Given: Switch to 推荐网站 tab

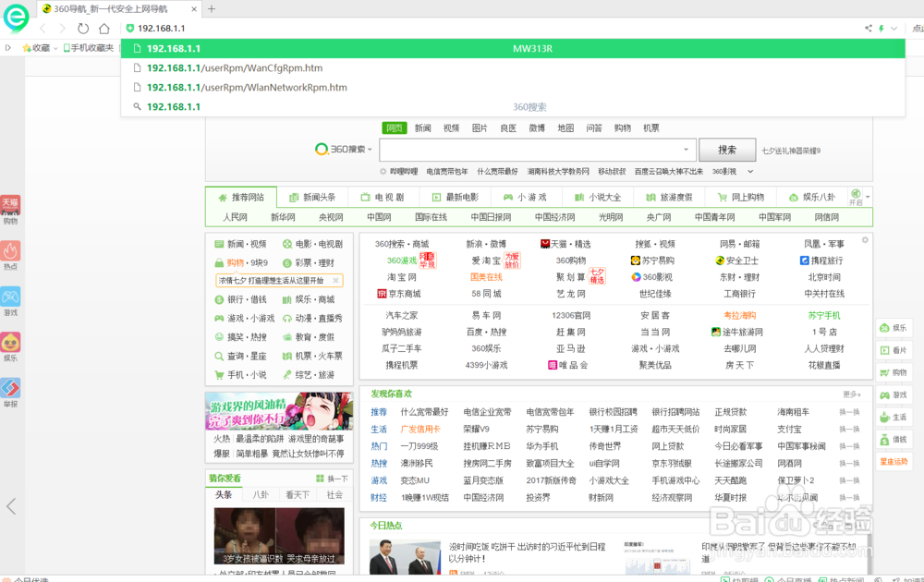Looking at the screenshot, I should pos(241,198).
